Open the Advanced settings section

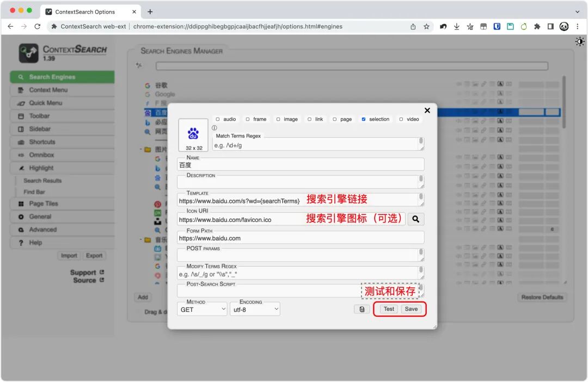(x=62, y=230)
